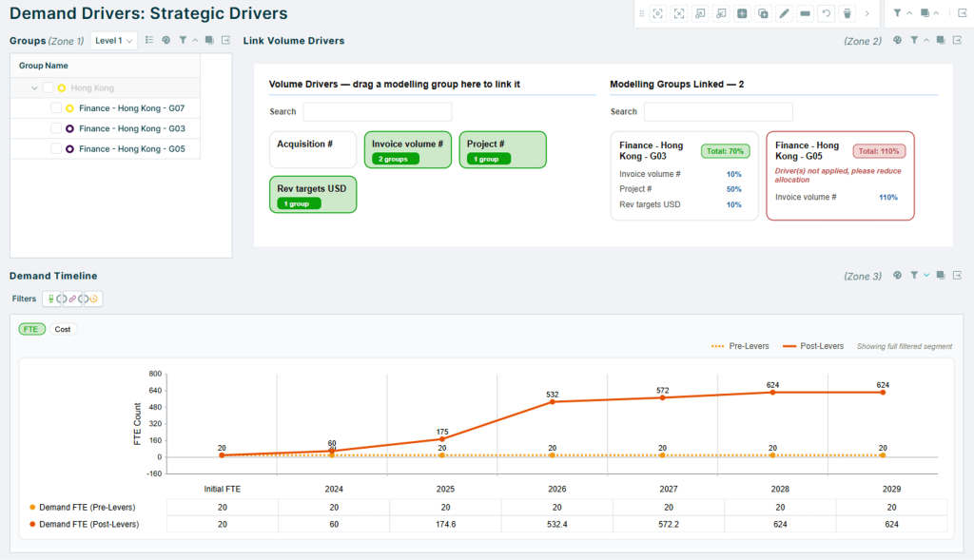Check the Finance - Hong Kong - G07 checkbox
The height and width of the screenshot is (560, 974).
[56, 108]
